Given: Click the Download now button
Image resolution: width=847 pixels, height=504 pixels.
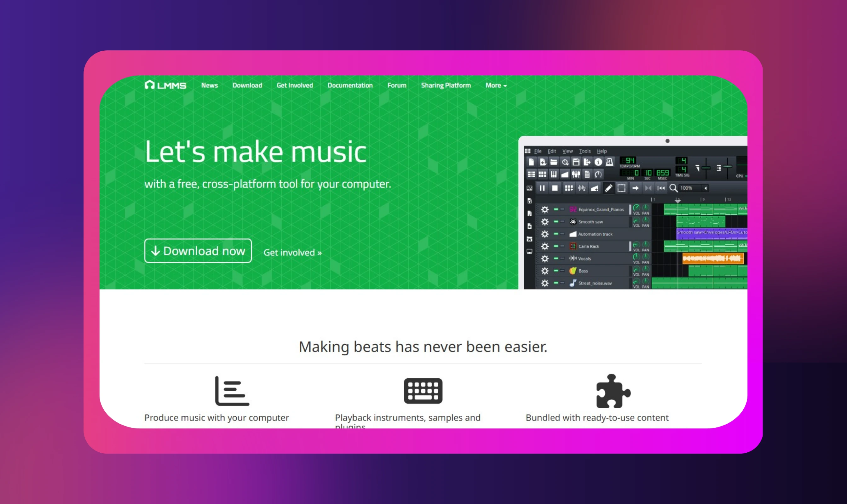Looking at the screenshot, I should coord(198,251).
